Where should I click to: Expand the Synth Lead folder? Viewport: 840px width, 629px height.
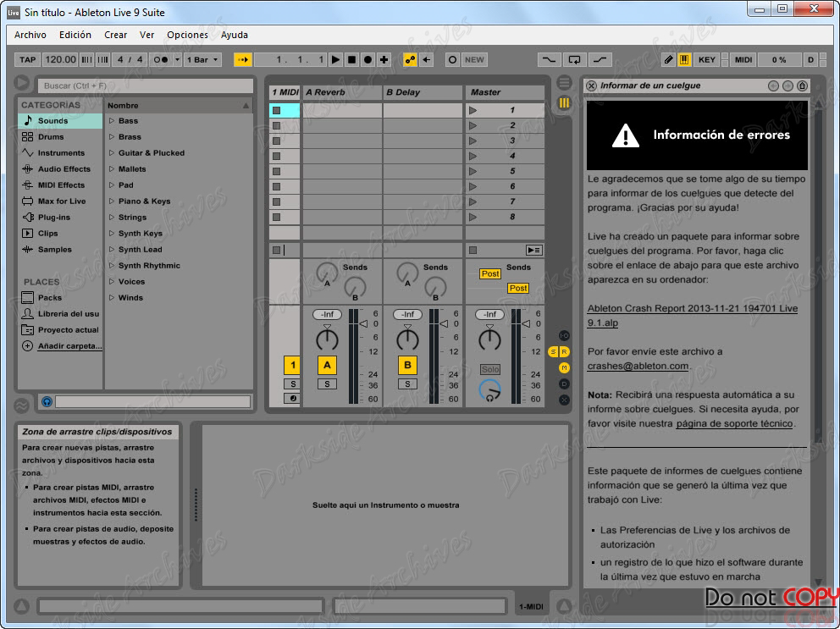click(112, 249)
